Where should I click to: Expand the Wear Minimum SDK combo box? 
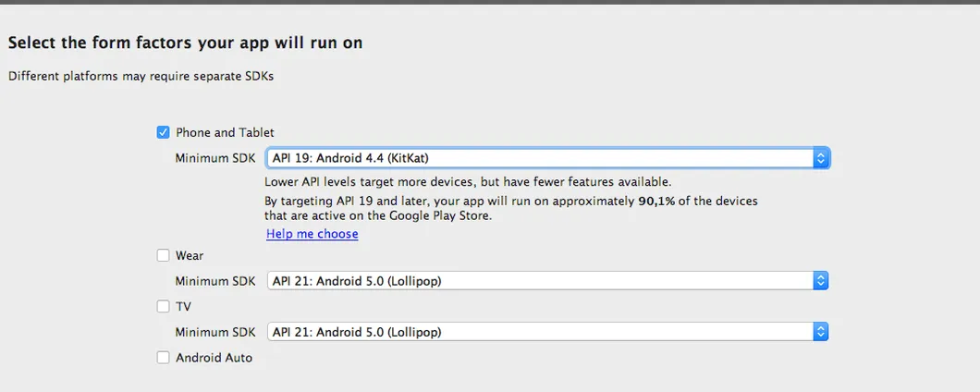coord(547,281)
